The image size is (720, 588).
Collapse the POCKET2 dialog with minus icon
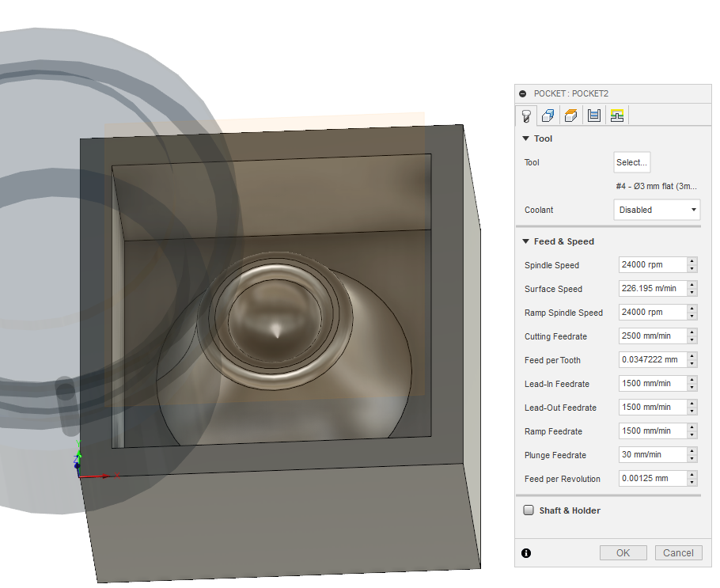(x=522, y=93)
